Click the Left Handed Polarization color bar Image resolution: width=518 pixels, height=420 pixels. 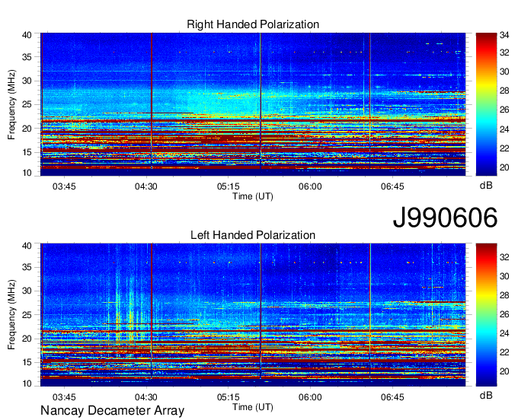point(486,315)
